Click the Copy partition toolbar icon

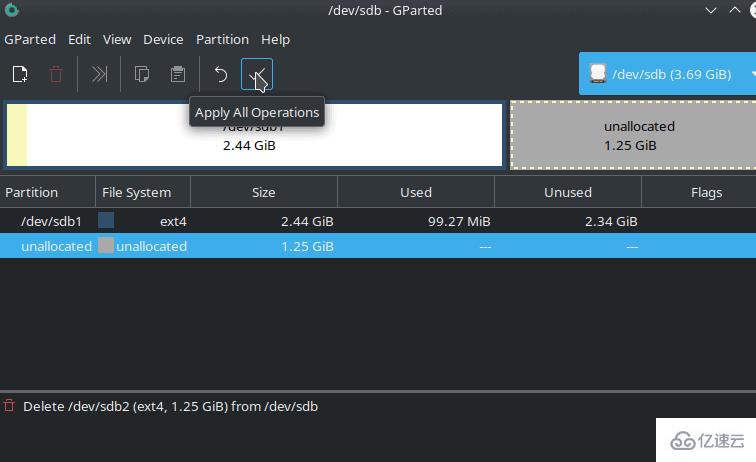coord(142,74)
